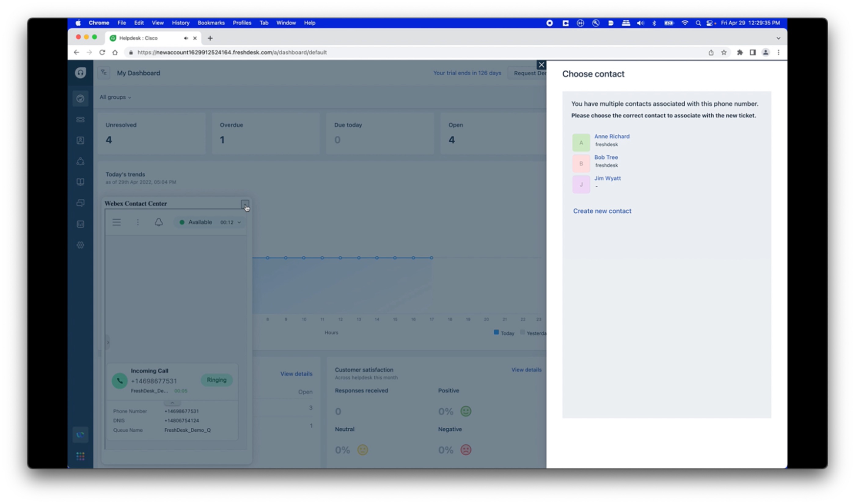Click the Today legend blue swatch
Viewport: 854px width, 504px height.
coord(496,333)
